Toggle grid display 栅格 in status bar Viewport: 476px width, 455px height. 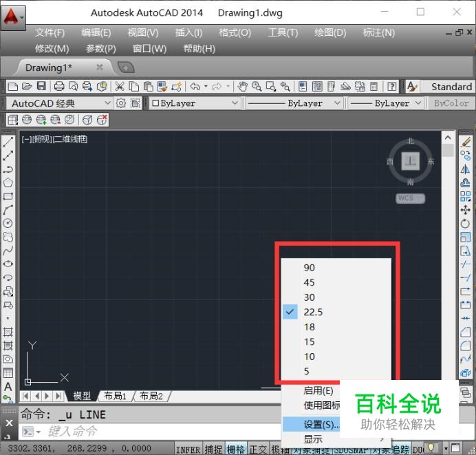point(236,449)
